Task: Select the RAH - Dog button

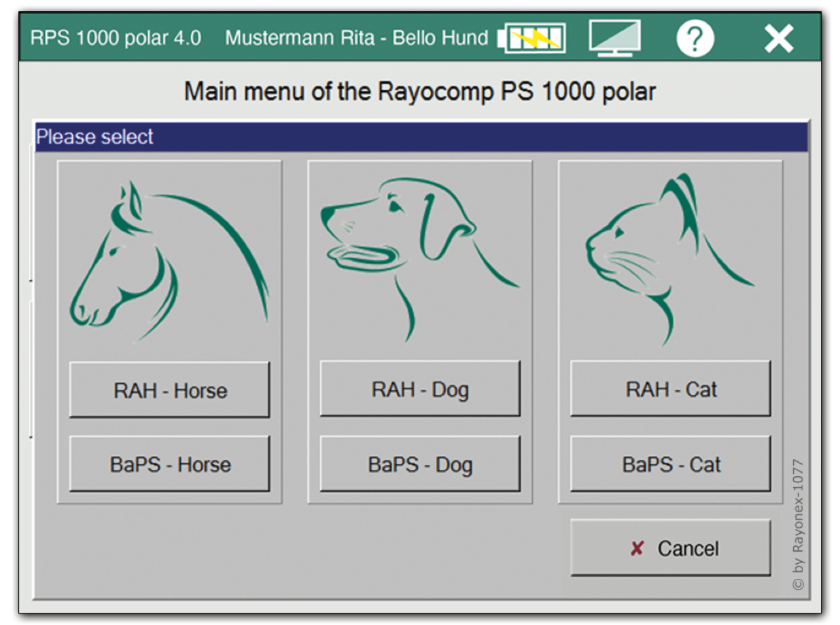Action: (419, 389)
